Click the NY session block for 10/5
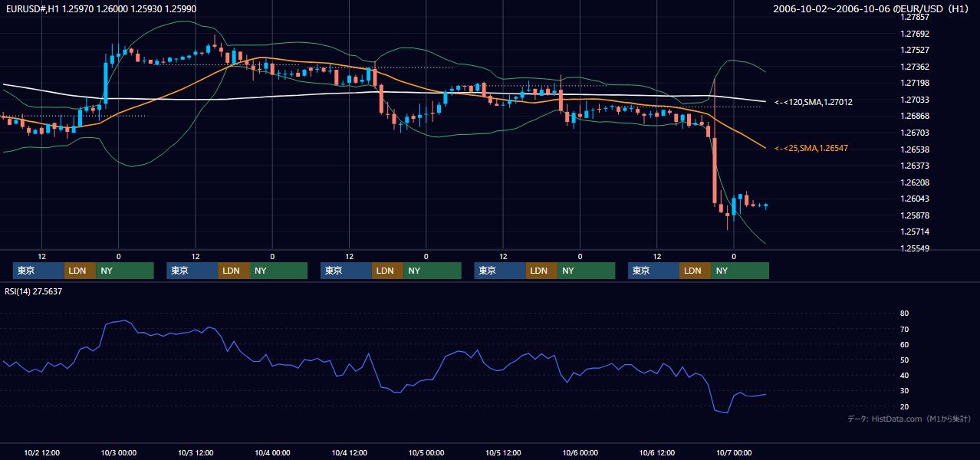The width and height of the screenshot is (980, 460). pyautogui.click(x=587, y=271)
